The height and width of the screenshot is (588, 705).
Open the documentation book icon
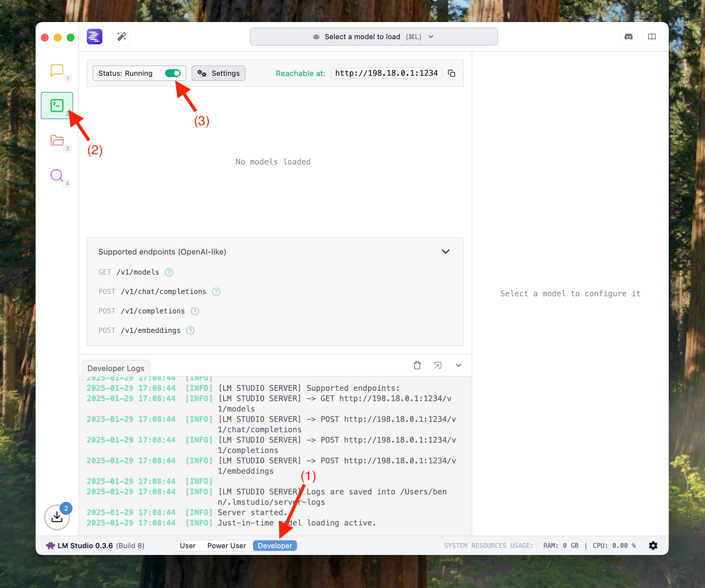(x=652, y=37)
